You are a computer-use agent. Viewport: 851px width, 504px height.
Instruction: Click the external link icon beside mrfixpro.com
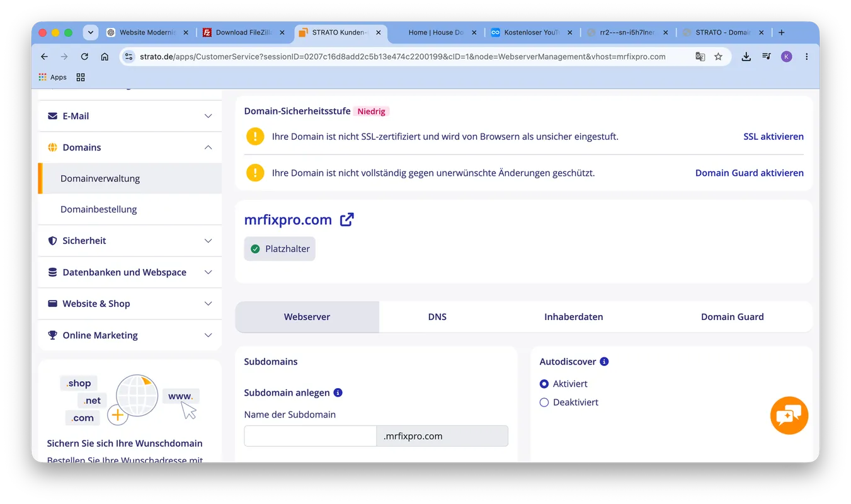click(346, 219)
